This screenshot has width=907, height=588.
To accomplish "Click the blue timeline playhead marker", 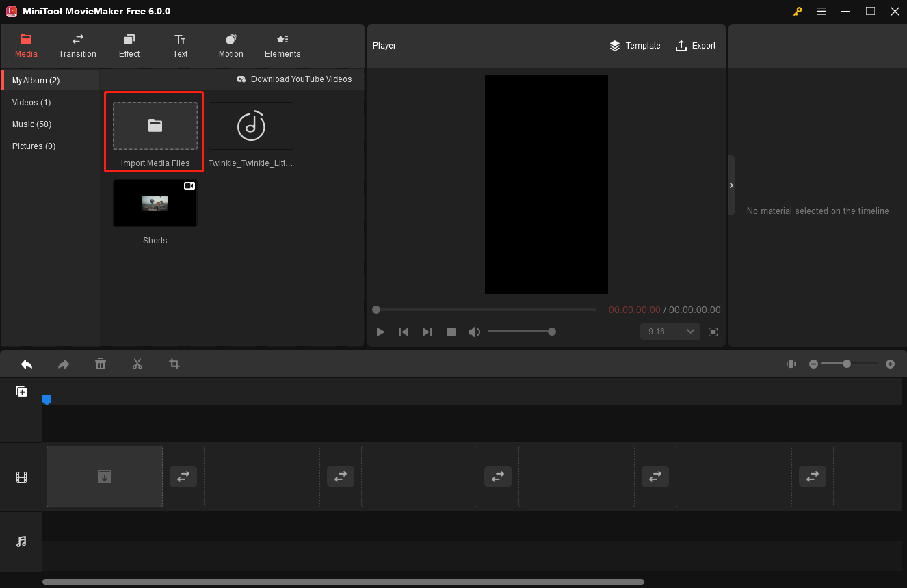I will click(47, 399).
